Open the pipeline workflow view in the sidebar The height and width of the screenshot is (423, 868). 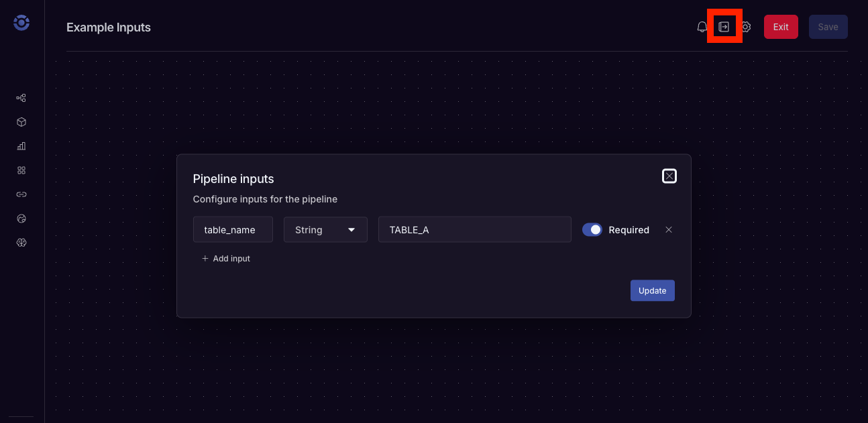(x=21, y=97)
